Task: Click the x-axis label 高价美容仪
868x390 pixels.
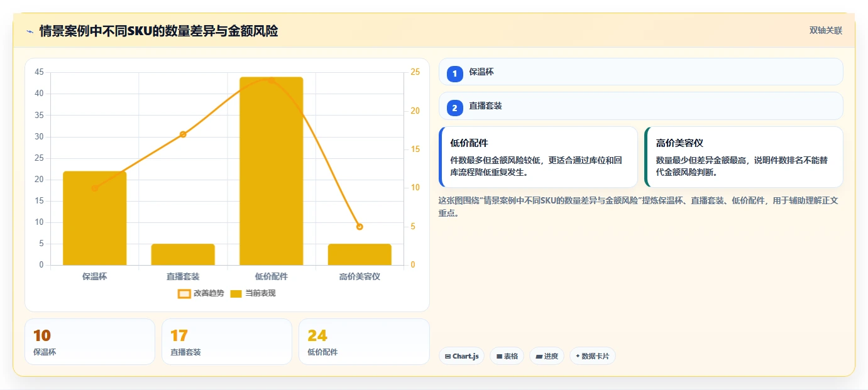Action: (x=360, y=276)
